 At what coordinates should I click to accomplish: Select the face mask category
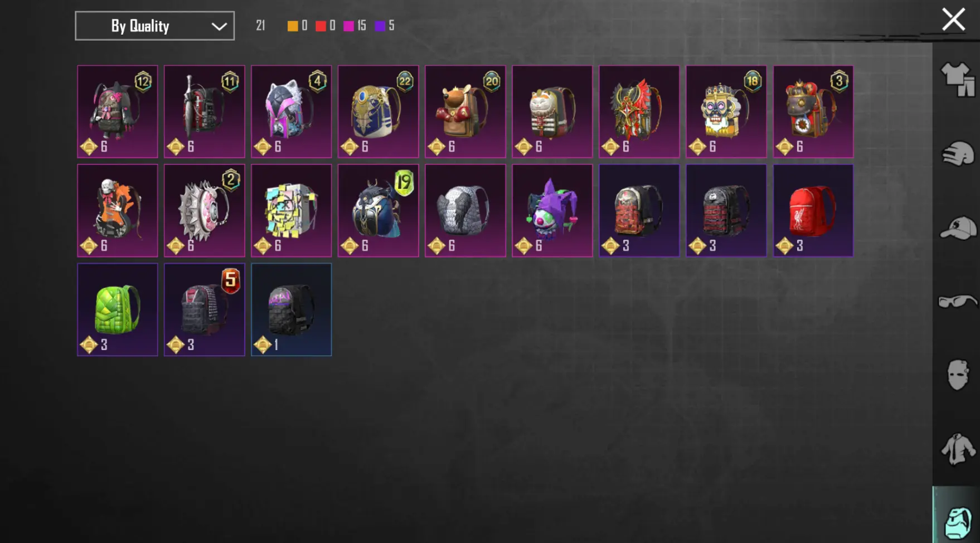958,375
